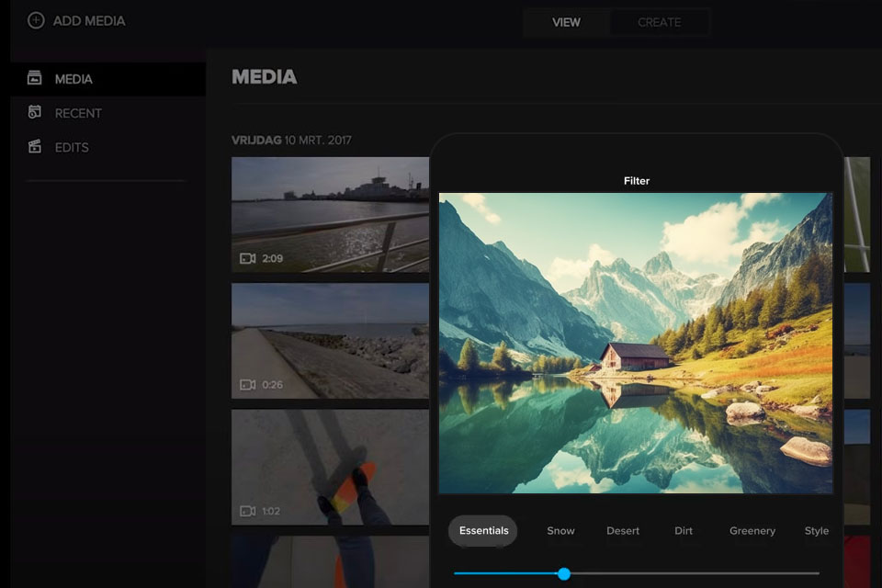Click the video camera icon beside 1:02
Screen dimensions: 882x588
247,511
